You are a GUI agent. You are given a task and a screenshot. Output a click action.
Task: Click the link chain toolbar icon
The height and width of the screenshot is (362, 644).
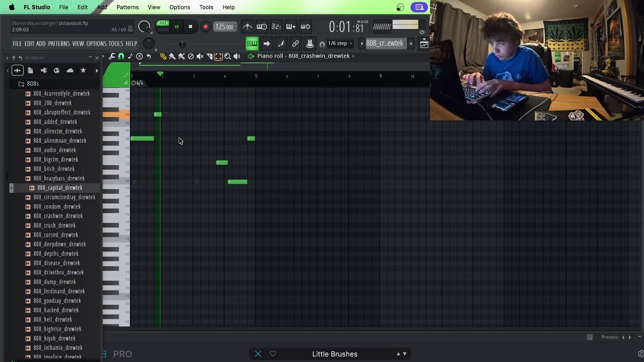pos(295,44)
